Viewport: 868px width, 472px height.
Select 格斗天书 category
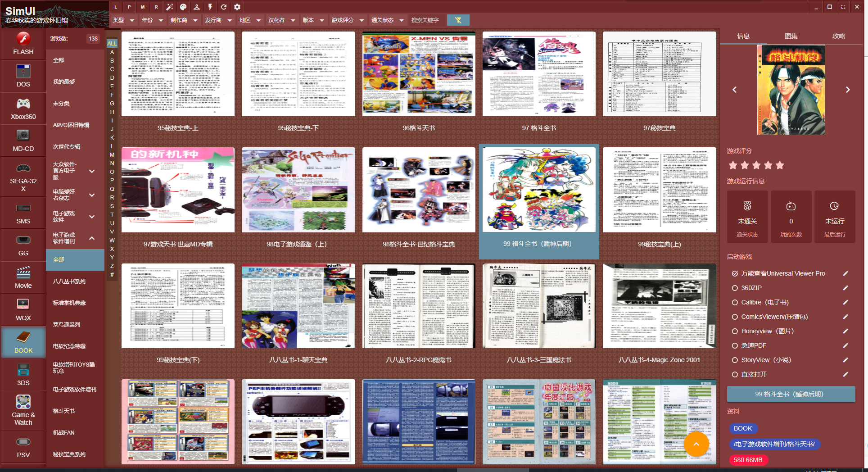(x=75, y=411)
